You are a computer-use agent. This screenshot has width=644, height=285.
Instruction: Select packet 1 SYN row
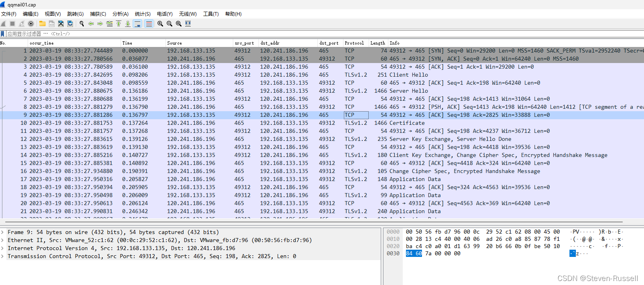(x=322, y=51)
